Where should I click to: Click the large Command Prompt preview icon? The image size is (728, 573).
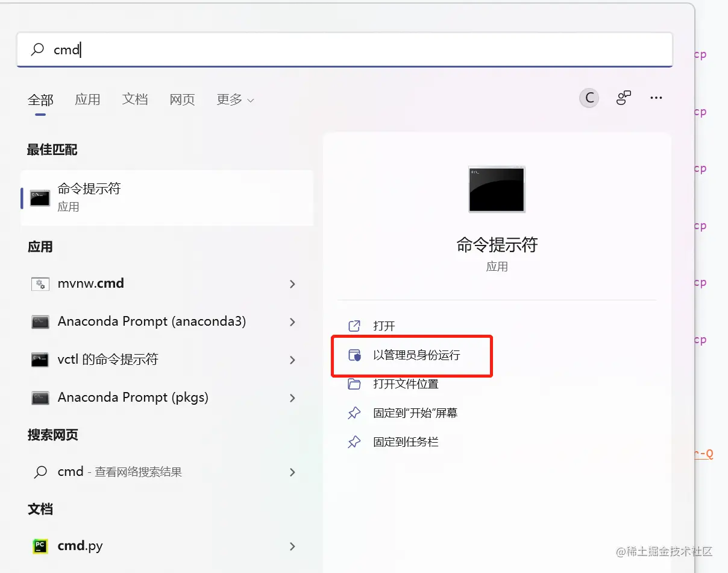[x=496, y=189]
